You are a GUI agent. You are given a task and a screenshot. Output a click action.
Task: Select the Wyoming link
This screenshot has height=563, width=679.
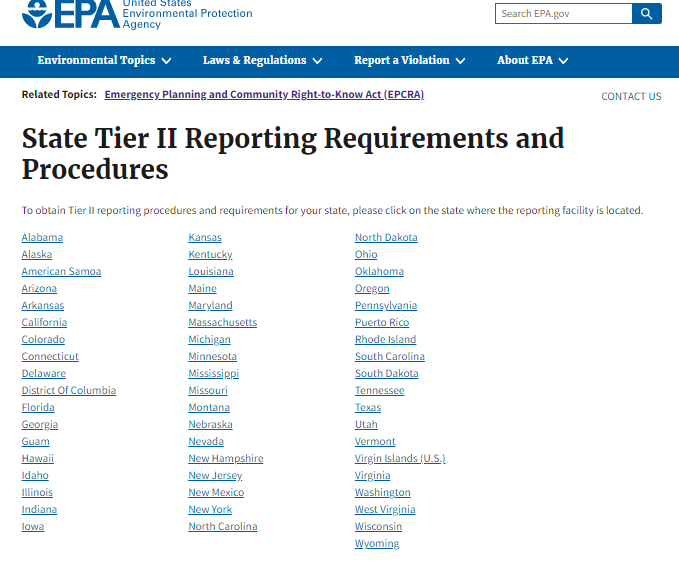click(377, 543)
